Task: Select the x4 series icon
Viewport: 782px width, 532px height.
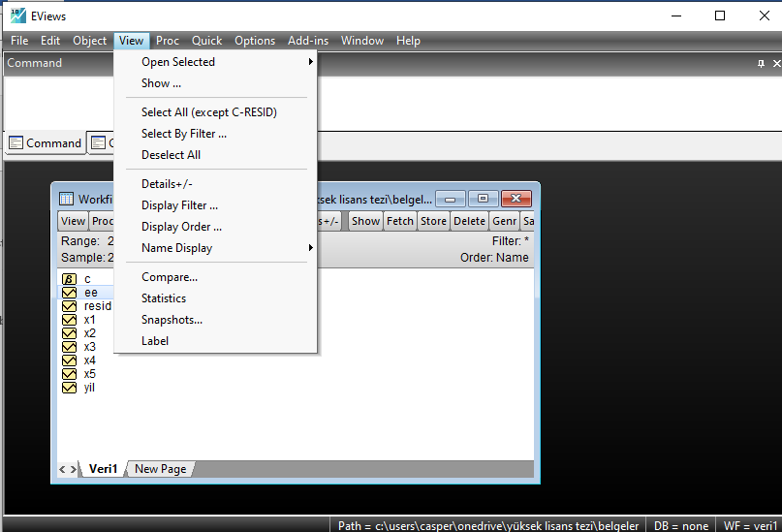Action: (69, 360)
